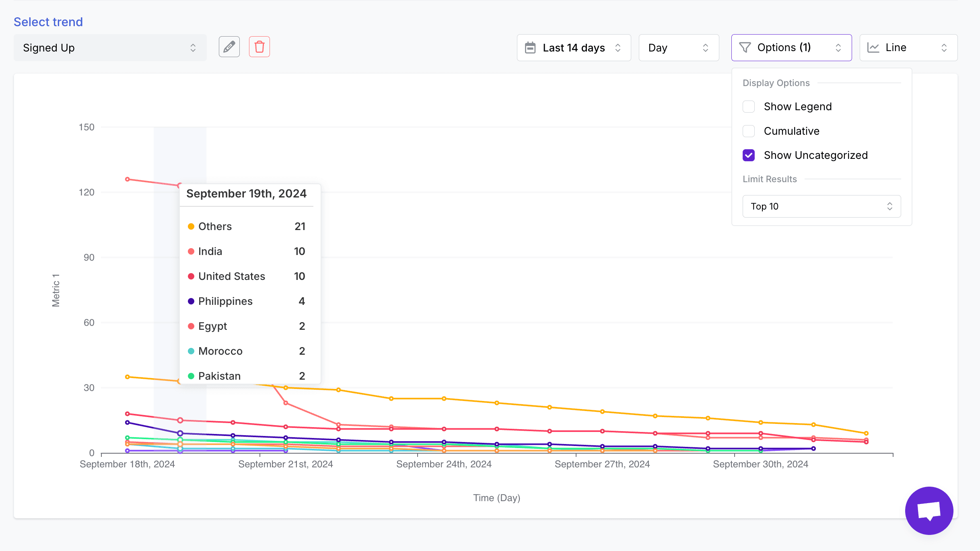
Task: Click the Limit Results section heading
Action: (x=770, y=179)
